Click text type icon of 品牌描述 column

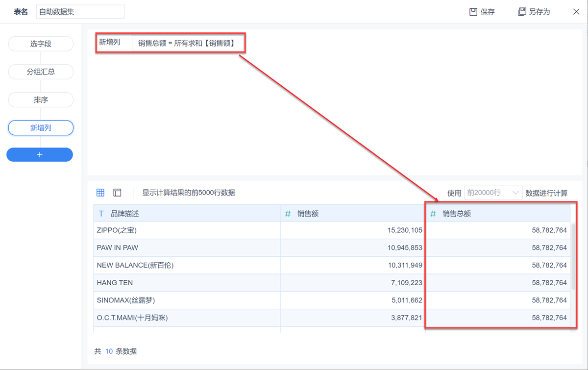point(101,214)
